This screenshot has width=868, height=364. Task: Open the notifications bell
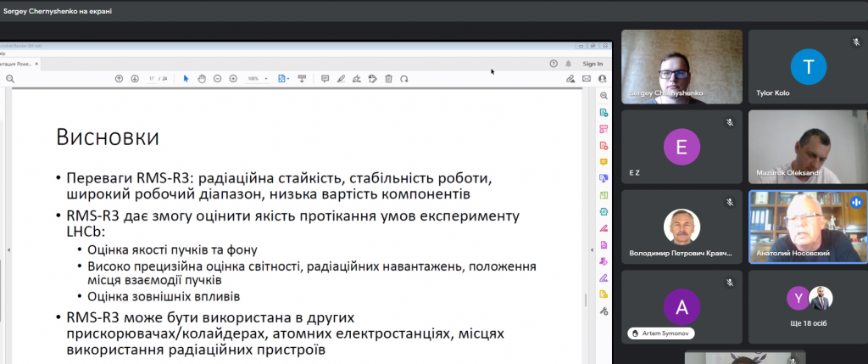[x=568, y=64]
